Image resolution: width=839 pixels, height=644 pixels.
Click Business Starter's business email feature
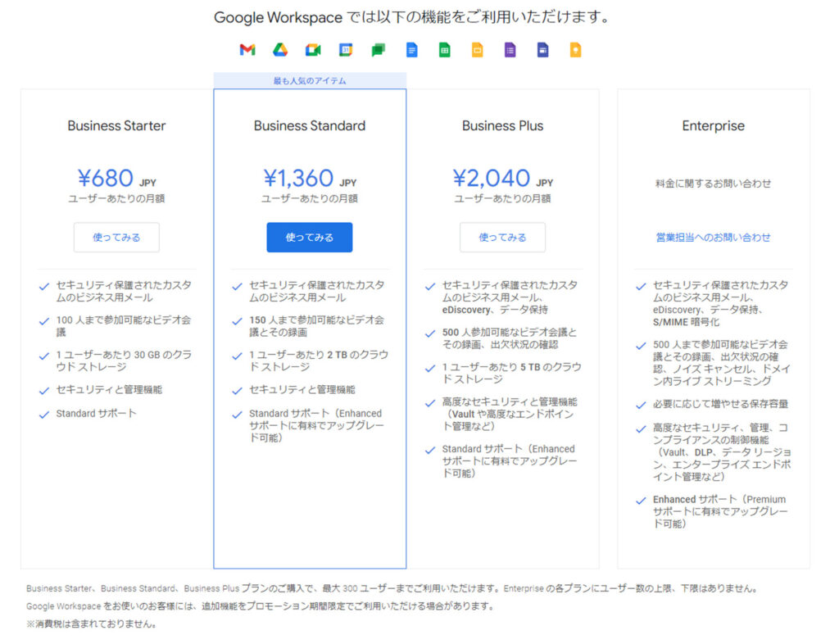[124, 291]
